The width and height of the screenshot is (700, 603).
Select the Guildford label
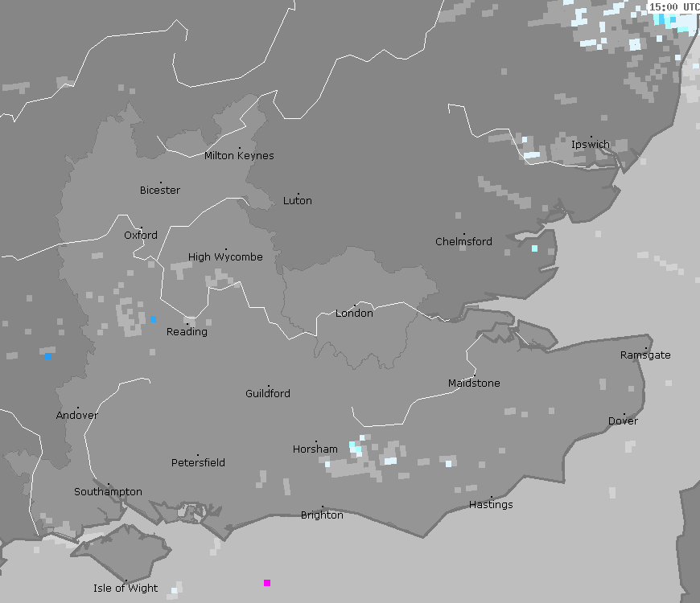268,394
